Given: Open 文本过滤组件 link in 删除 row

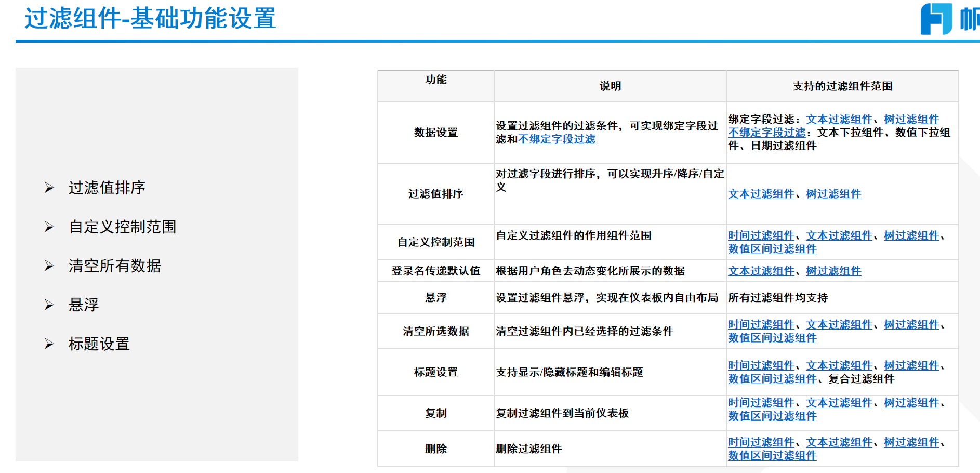Looking at the screenshot, I should tap(839, 442).
